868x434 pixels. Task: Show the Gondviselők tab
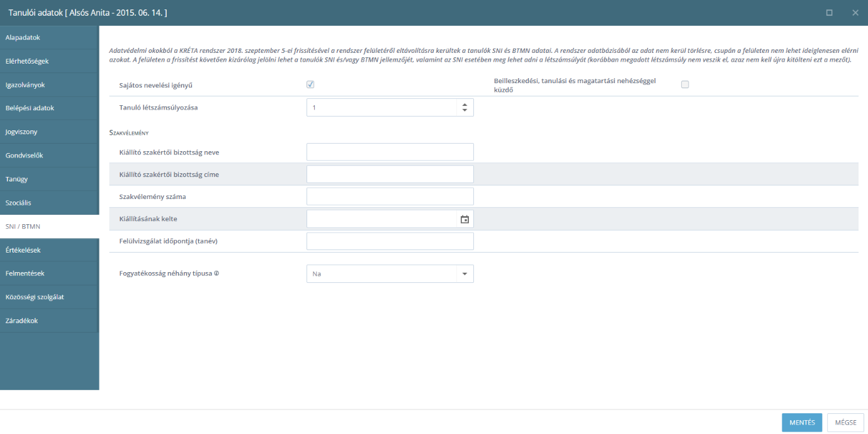50,156
